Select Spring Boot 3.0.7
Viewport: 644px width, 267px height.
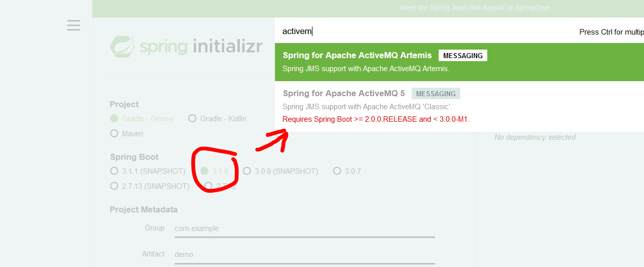[347, 171]
